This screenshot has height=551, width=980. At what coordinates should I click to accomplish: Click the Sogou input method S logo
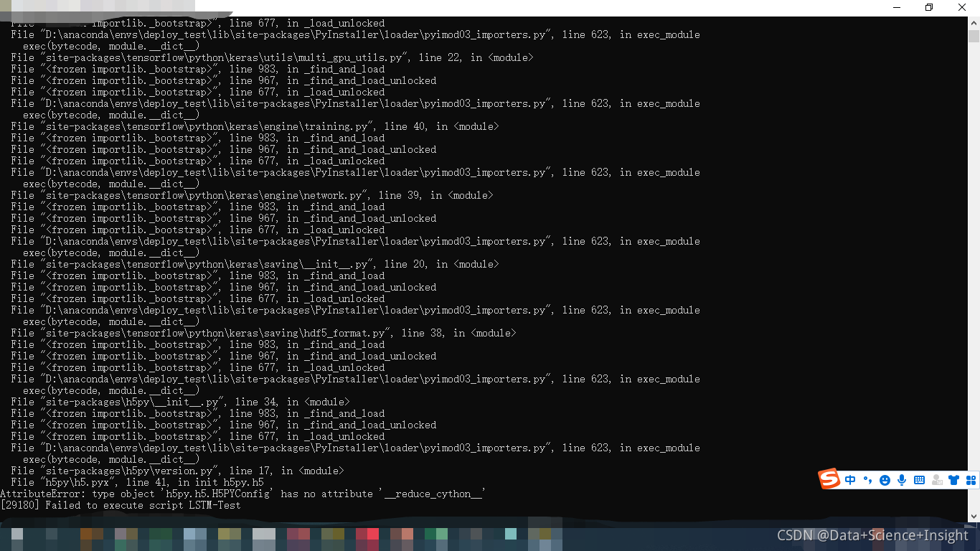pyautogui.click(x=829, y=479)
